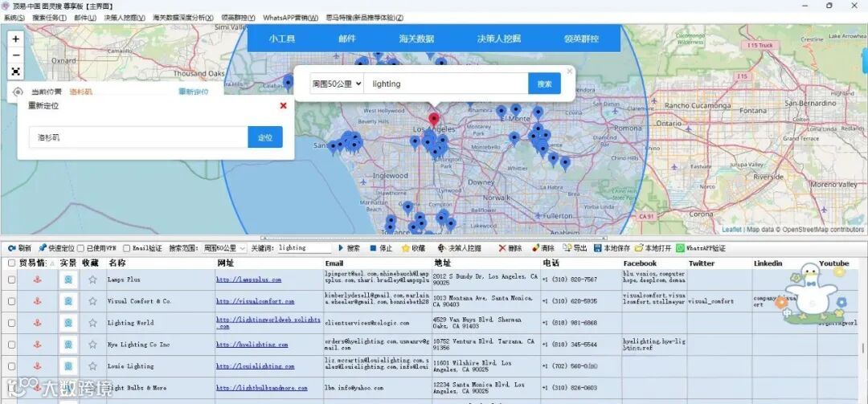Image resolution: width=868 pixels, height=404 pixels.
Task: Check the Hye Lighting Co Inc row checkbox
Action: click(x=11, y=345)
